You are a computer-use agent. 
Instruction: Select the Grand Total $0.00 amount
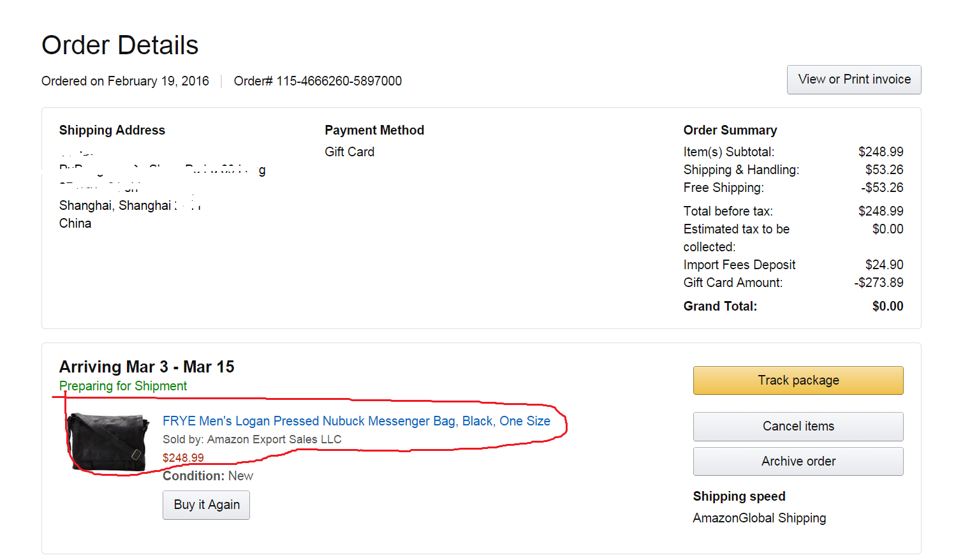[x=888, y=306]
